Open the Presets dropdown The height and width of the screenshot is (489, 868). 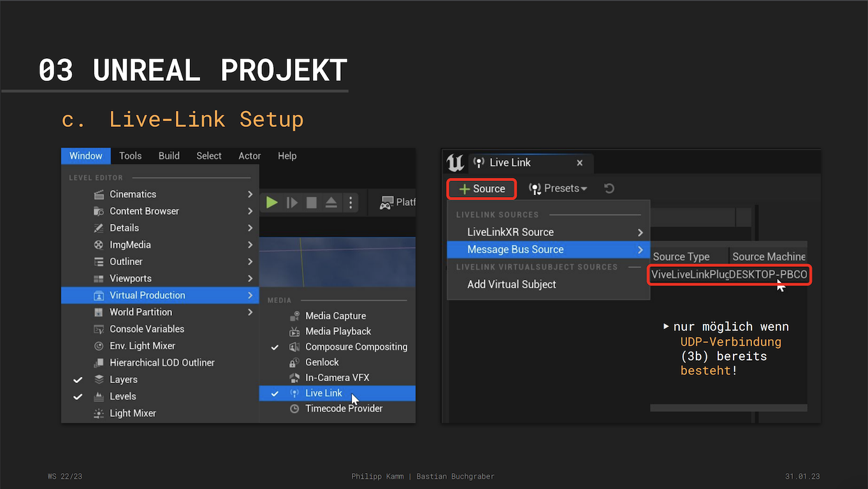click(x=558, y=189)
